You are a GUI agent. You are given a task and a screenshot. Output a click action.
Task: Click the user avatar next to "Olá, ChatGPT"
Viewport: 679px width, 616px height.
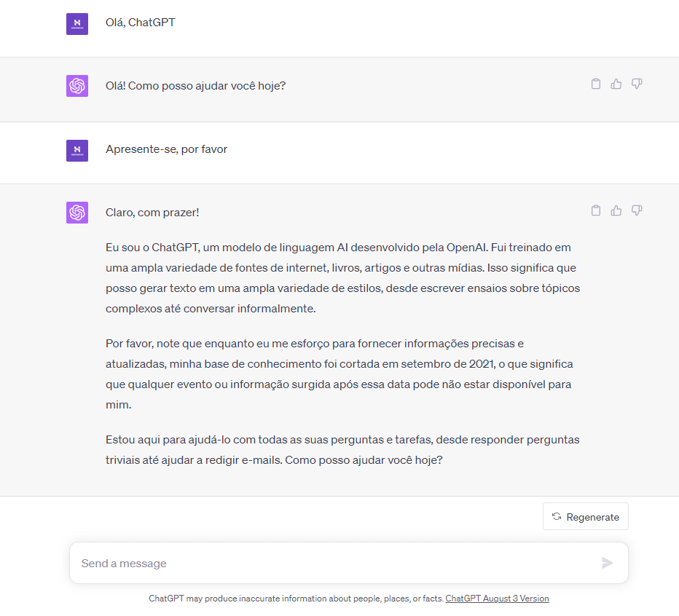pyautogui.click(x=76, y=23)
